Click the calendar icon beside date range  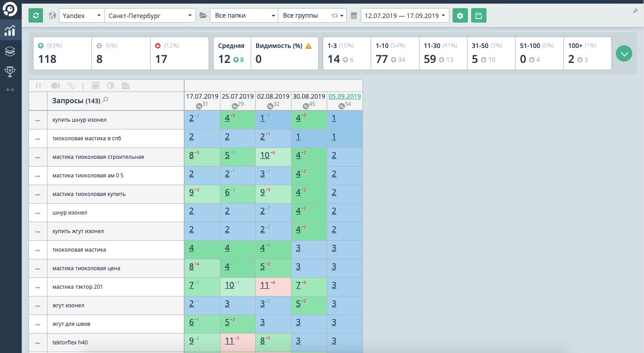click(x=354, y=15)
